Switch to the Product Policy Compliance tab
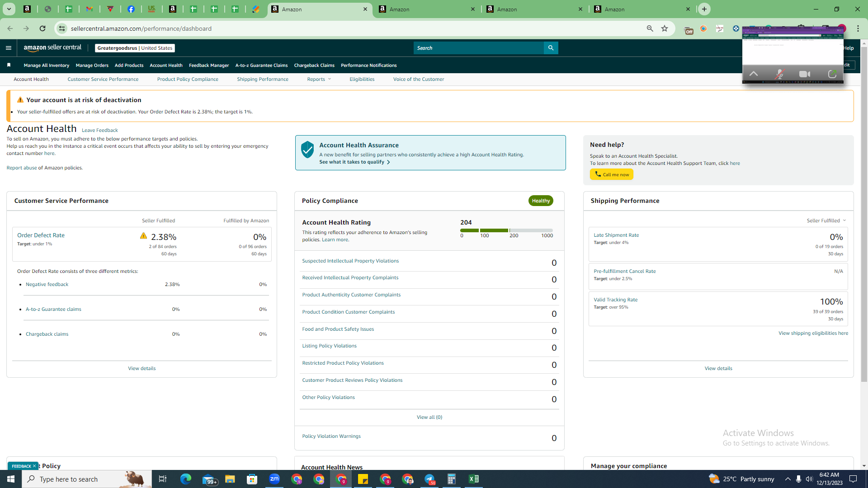868x488 pixels. [188, 79]
